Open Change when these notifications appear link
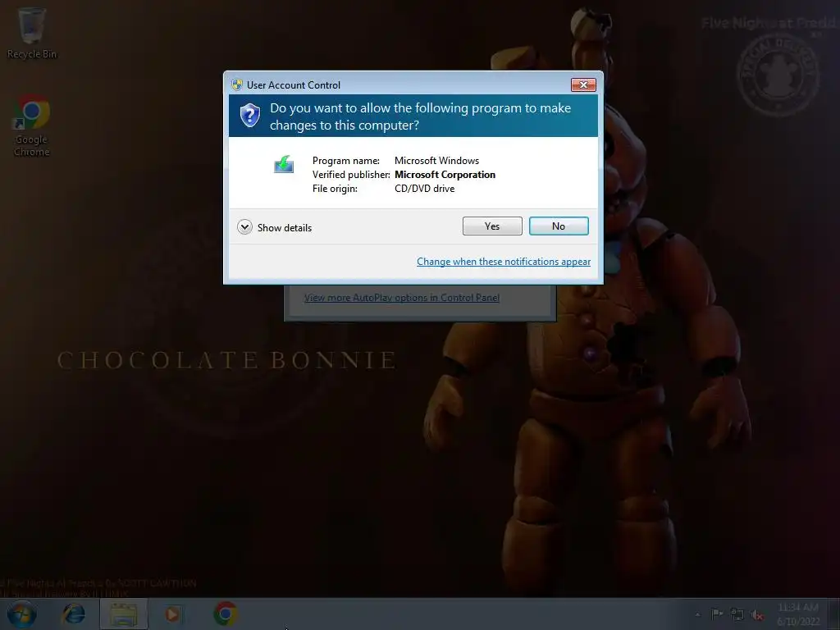This screenshot has width=840, height=630. [x=504, y=262]
